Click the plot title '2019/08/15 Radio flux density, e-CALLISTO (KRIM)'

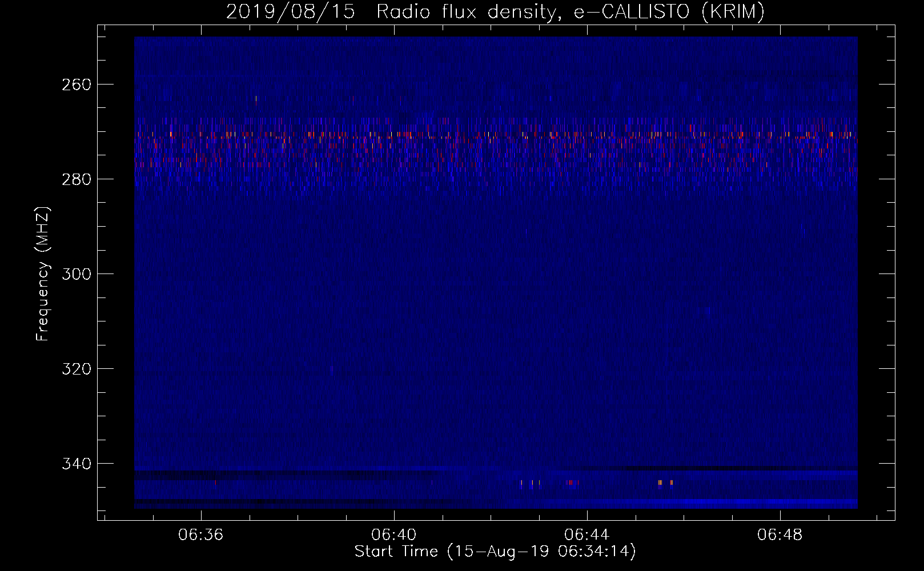tap(495, 11)
